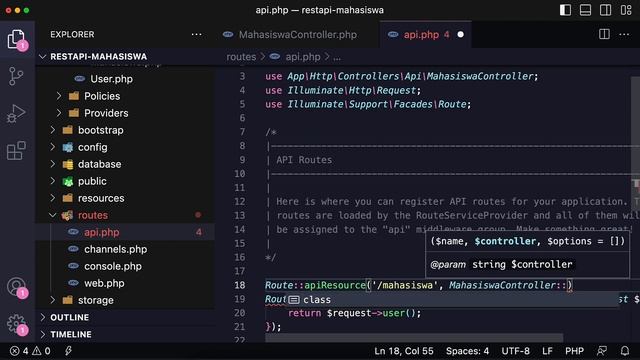The image size is (640, 360).
Task: Click line number 20 in gutter
Action: (240, 313)
